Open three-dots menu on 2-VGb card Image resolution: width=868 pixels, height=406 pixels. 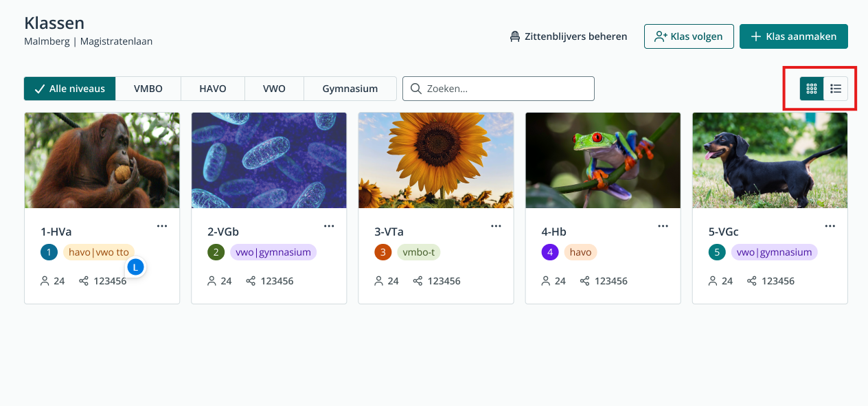[329, 226]
